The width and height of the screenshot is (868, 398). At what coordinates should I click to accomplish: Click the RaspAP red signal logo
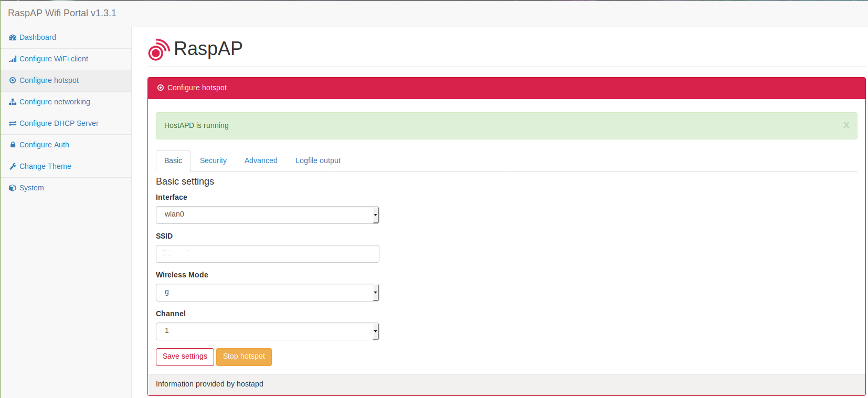point(159,49)
